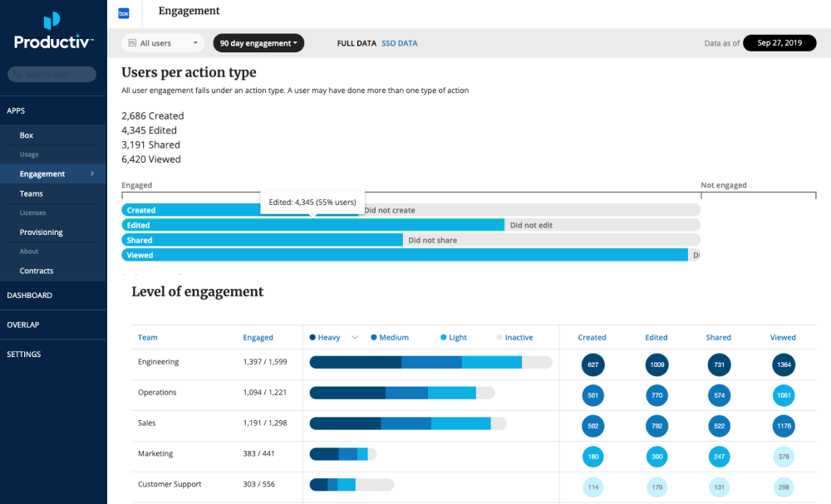Open the 90 day engagement dropdown

pyautogui.click(x=258, y=42)
